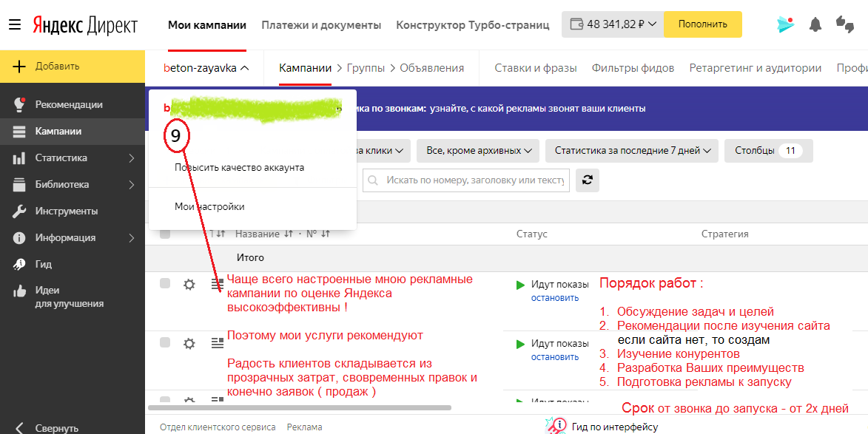Viewport: 868px width, 434px height.
Task: Open settings gear of first campaign
Action: (189, 285)
